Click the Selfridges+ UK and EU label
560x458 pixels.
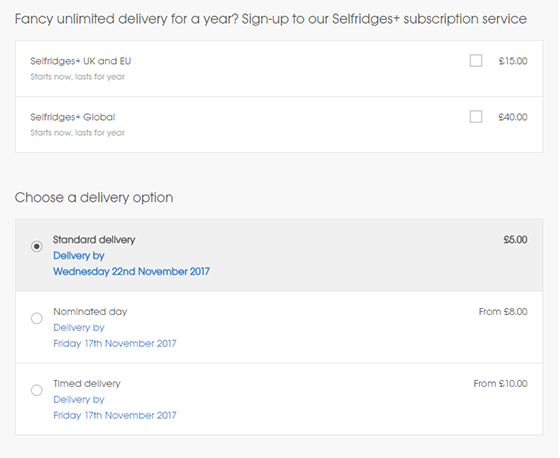coord(81,61)
